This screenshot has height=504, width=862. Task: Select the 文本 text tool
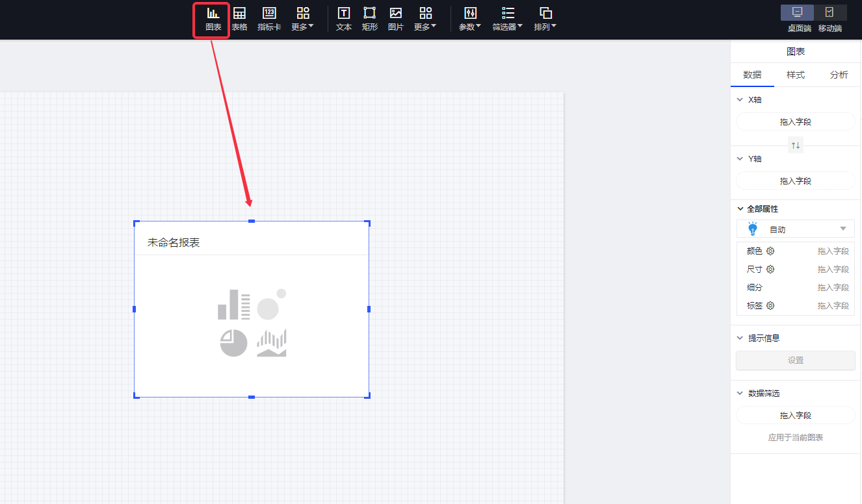click(344, 14)
